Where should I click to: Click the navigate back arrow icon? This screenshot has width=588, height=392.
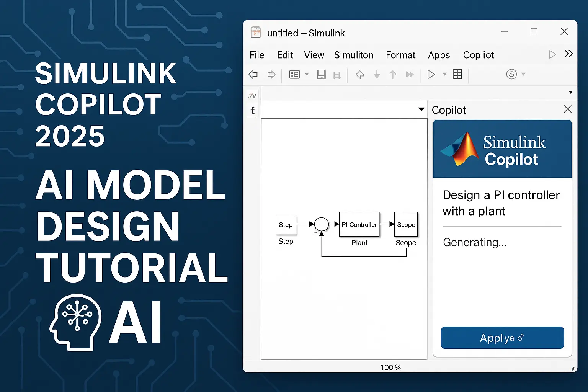click(253, 74)
